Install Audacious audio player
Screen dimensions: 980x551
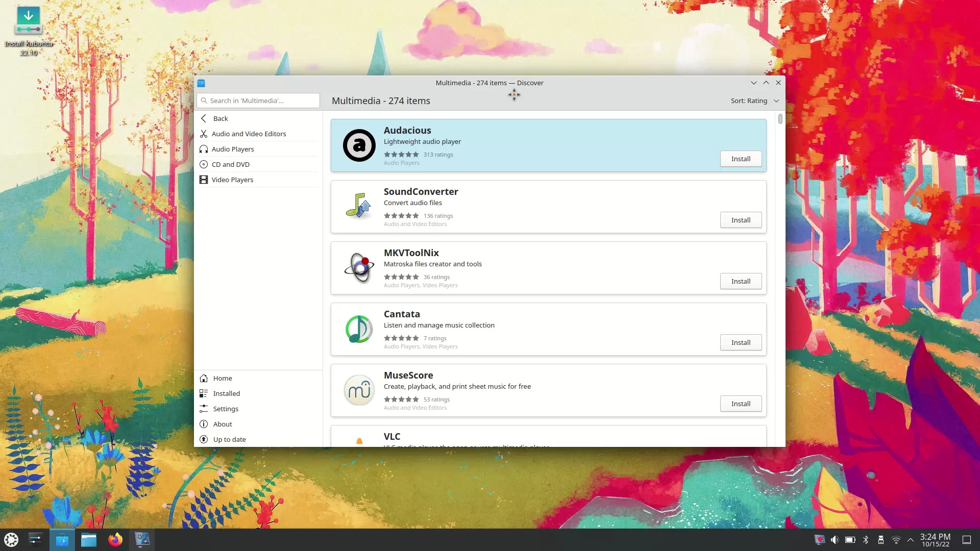[741, 159]
